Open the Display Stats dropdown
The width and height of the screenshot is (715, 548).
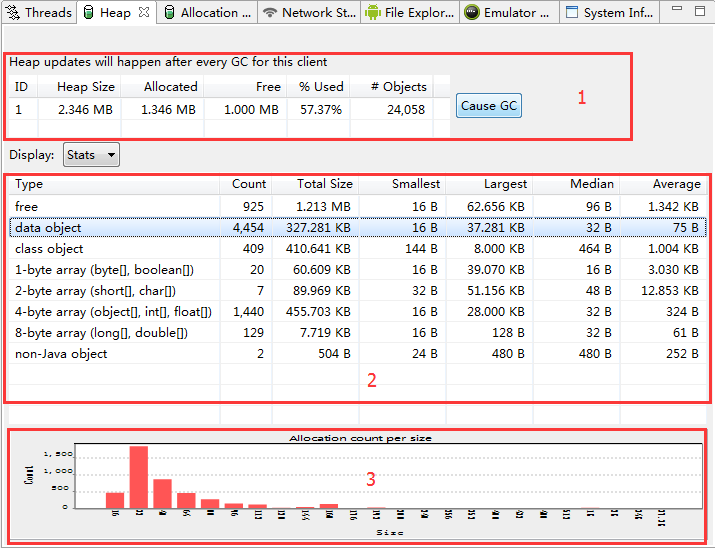(x=91, y=155)
